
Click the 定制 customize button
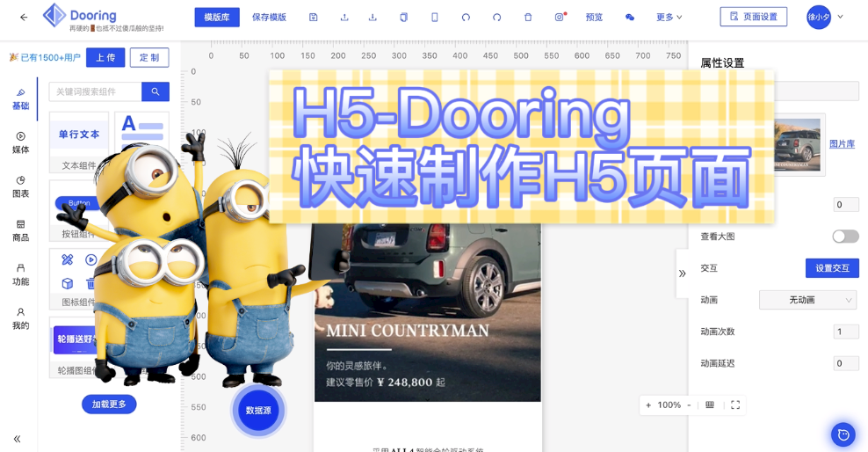click(149, 58)
